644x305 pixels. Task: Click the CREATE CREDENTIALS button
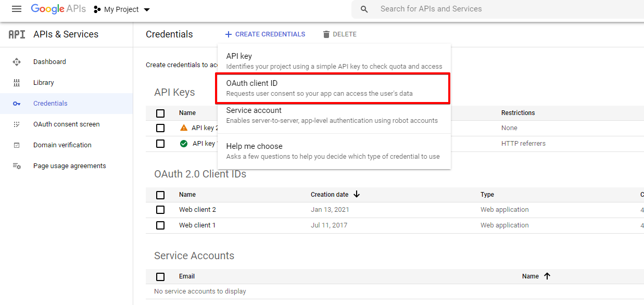tap(265, 34)
